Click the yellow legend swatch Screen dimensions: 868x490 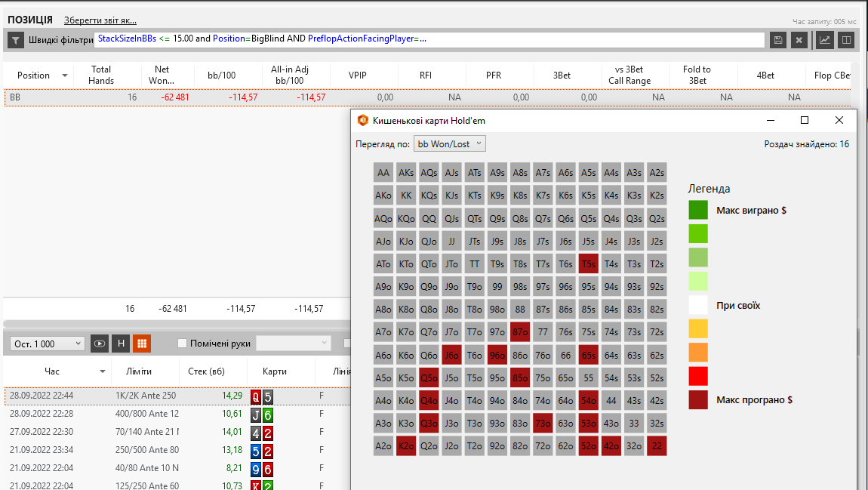click(x=698, y=329)
